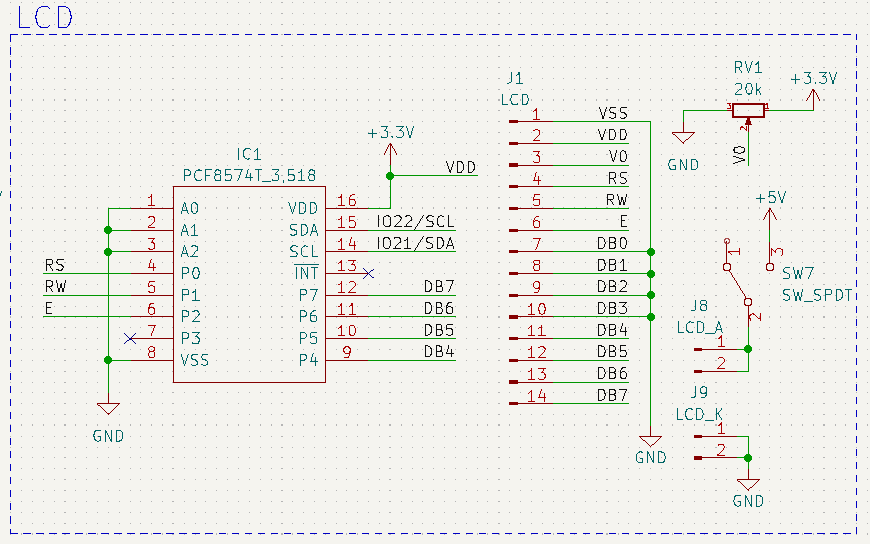Screen dimensions: 870x544
Task: Click the no-connect marker on INT pin
Action: [x=368, y=273]
